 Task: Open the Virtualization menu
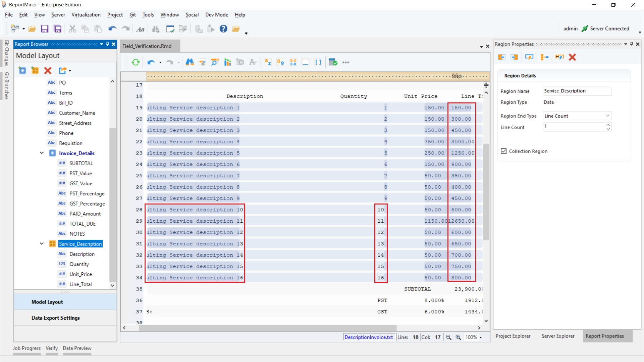tap(86, 15)
